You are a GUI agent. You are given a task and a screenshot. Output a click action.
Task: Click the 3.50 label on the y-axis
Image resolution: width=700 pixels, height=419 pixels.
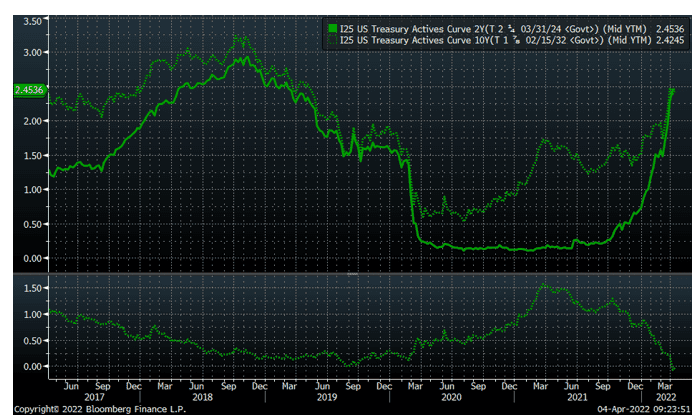[x=31, y=21]
